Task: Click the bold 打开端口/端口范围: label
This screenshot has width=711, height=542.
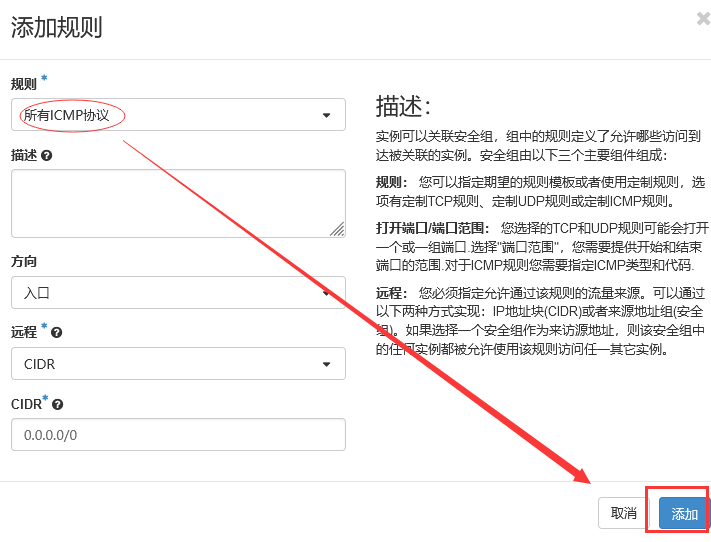Action: pos(432,228)
